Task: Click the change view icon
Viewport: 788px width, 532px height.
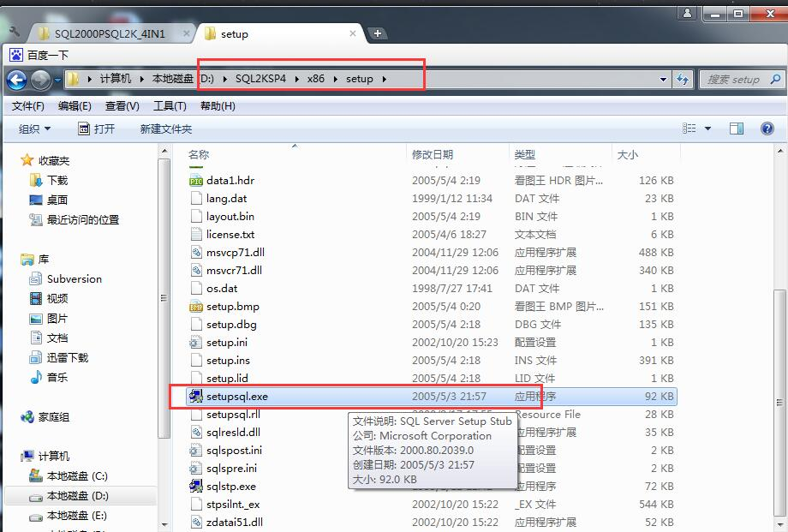Action: tap(689, 129)
